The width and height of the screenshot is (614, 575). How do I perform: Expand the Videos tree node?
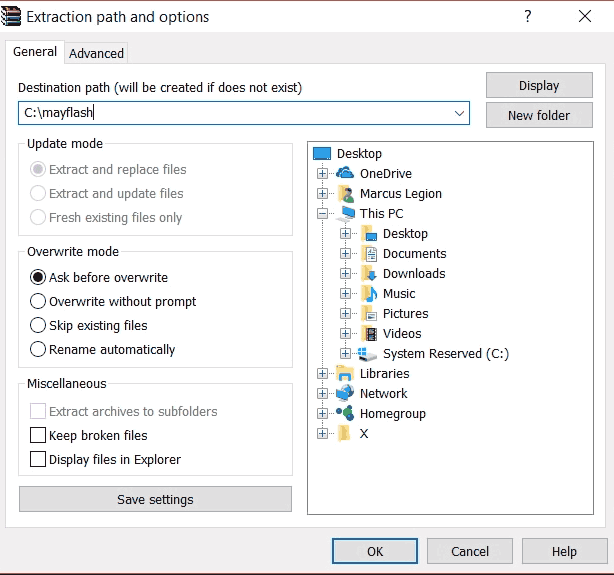[345, 333]
